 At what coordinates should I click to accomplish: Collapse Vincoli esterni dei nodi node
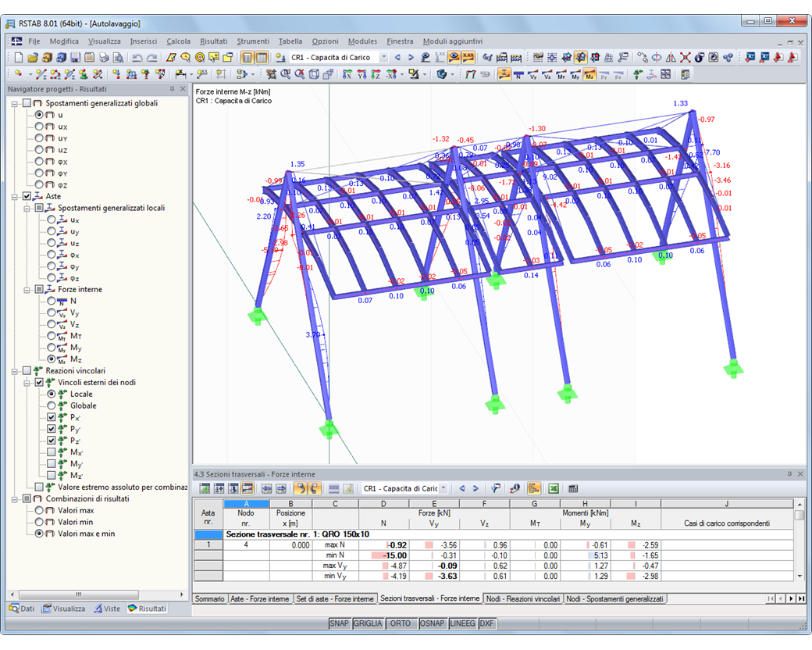tap(27, 383)
